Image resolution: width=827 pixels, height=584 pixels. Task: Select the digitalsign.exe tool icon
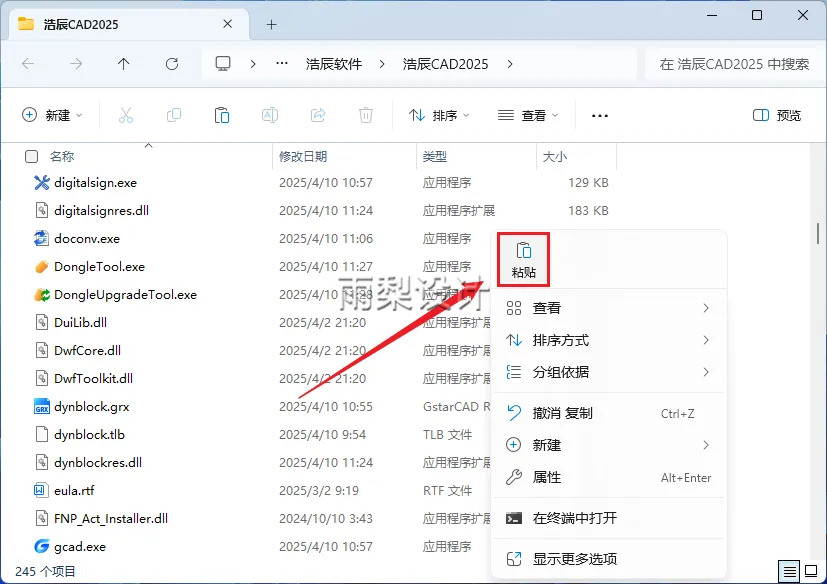point(42,183)
